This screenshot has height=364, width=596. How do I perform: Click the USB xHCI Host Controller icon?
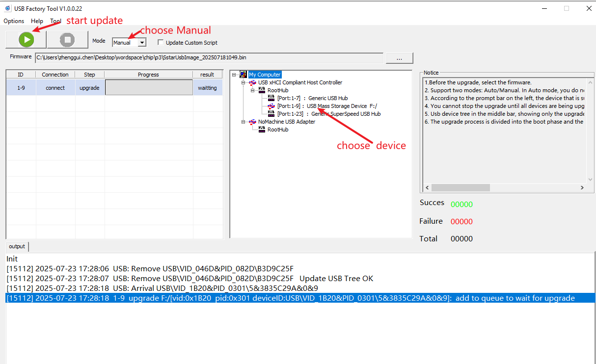252,82
